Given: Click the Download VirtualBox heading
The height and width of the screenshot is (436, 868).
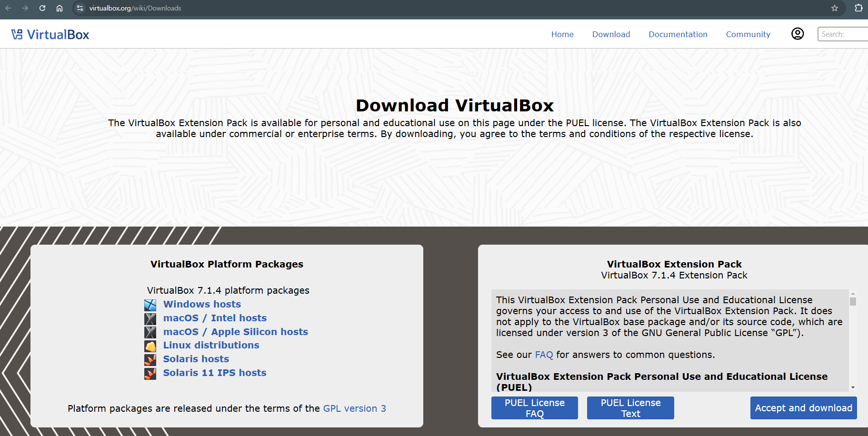Looking at the screenshot, I should (455, 105).
